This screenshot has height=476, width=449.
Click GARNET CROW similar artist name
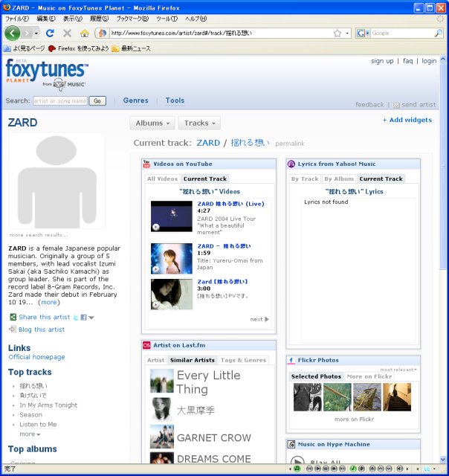pyautogui.click(x=214, y=438)
